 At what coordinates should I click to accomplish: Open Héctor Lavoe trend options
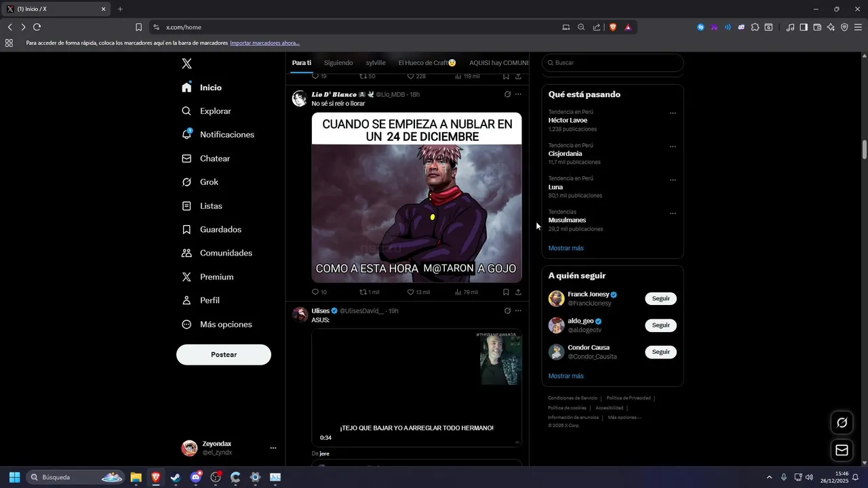(x=673, y=113)
